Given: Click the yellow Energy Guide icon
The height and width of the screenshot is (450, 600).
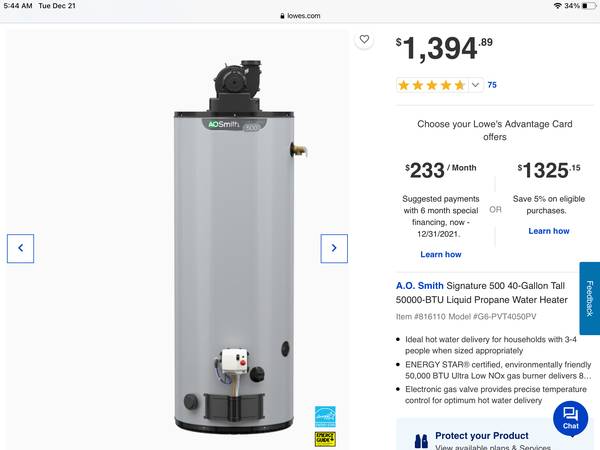Looking at the screenshot, I should [x=325, y=439].
